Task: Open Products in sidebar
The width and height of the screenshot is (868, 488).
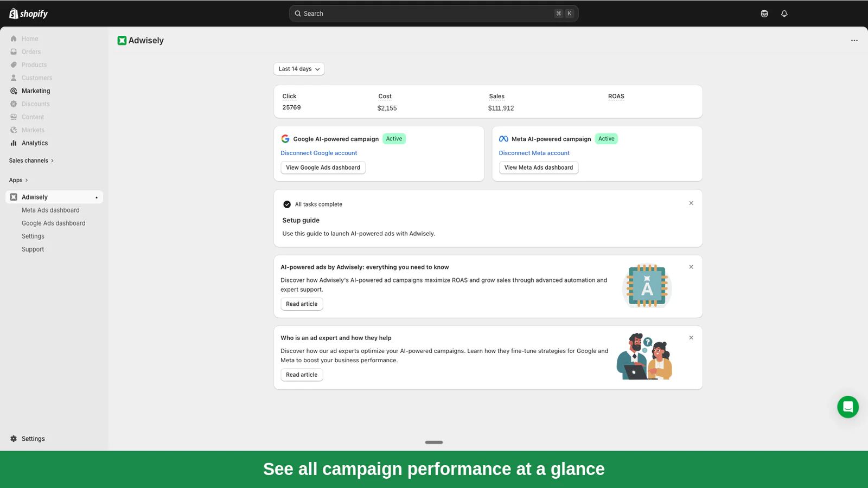Action: coord(34,65)
